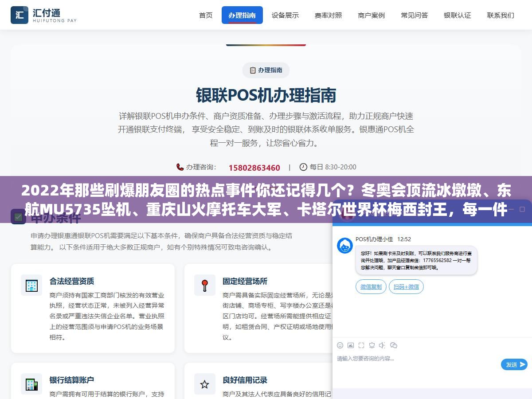Click the 固定经营场所 pin icon
The height and width of the screenshot is (399, 532).
pos(205,285)
